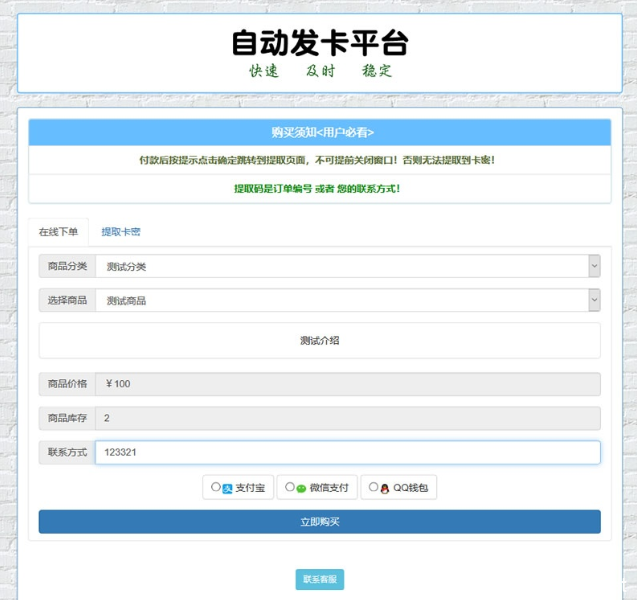Image resolution: width=637 pixels, height=600 pixels.
Task: Choose the 微信支付 radio option
Action: coord(290,487)
